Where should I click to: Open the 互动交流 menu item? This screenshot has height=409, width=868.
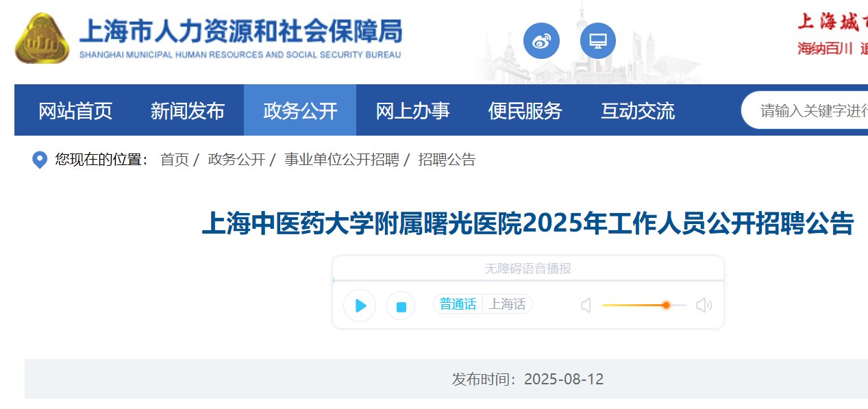click(638, 110)
